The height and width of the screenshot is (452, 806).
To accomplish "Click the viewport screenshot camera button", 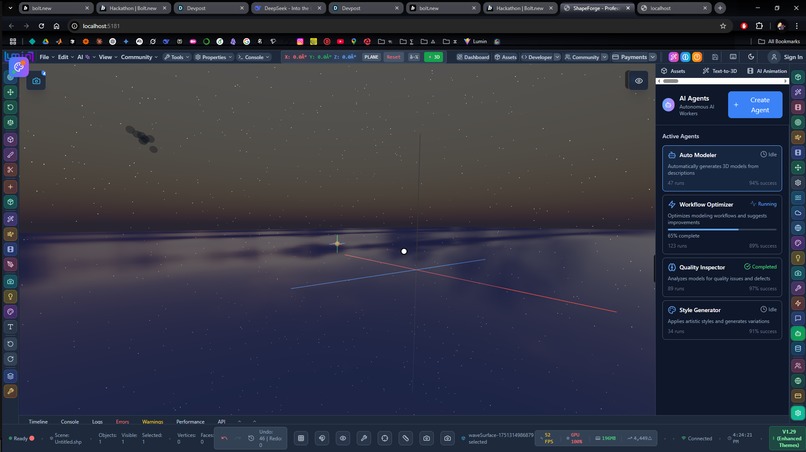I will 36,81.
